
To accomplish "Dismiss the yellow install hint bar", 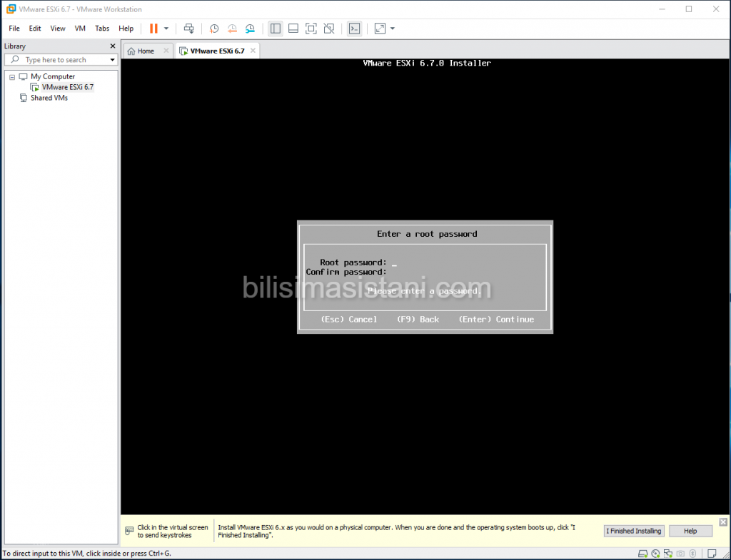I will point(722,521).
